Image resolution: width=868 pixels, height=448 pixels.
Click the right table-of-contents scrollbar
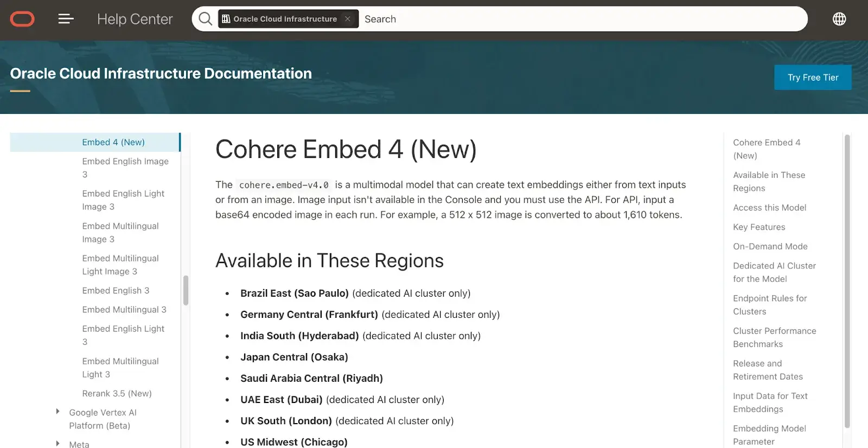tap(847, 282)
